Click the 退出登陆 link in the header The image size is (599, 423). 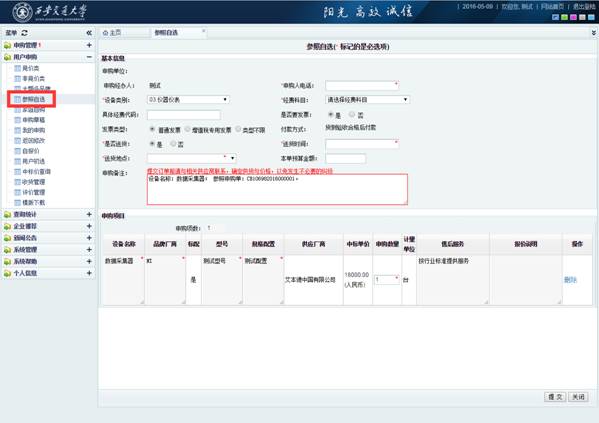[583, 6]
